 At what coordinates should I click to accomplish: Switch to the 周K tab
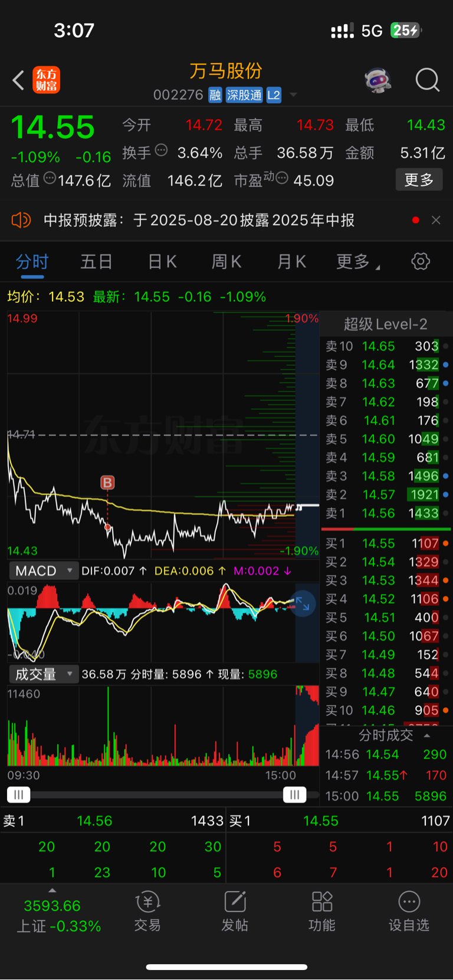pos(226,262)
